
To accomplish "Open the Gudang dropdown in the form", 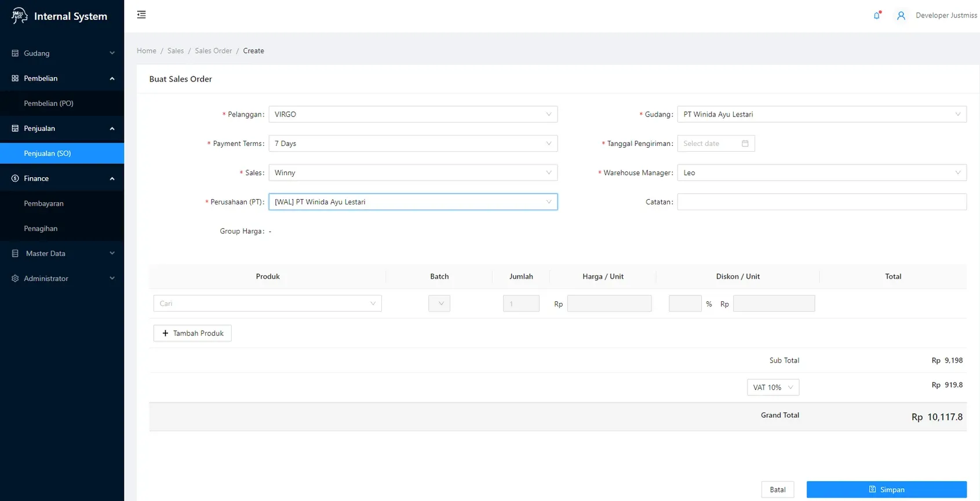I will point(822,114).
